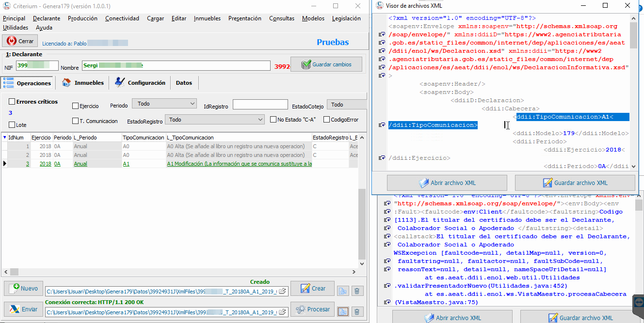This screenshot has width=644, height=323.
Task: Click the Nuevo button
Action: 23,288
